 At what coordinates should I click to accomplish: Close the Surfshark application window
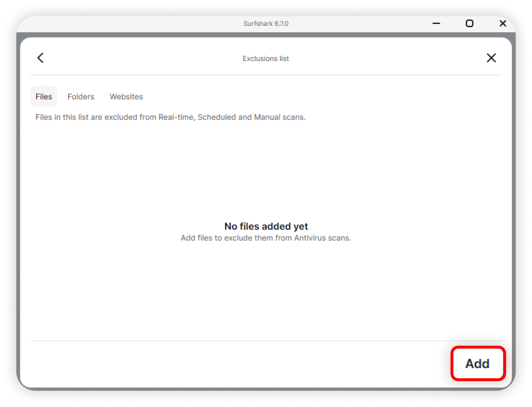point(503,23)
